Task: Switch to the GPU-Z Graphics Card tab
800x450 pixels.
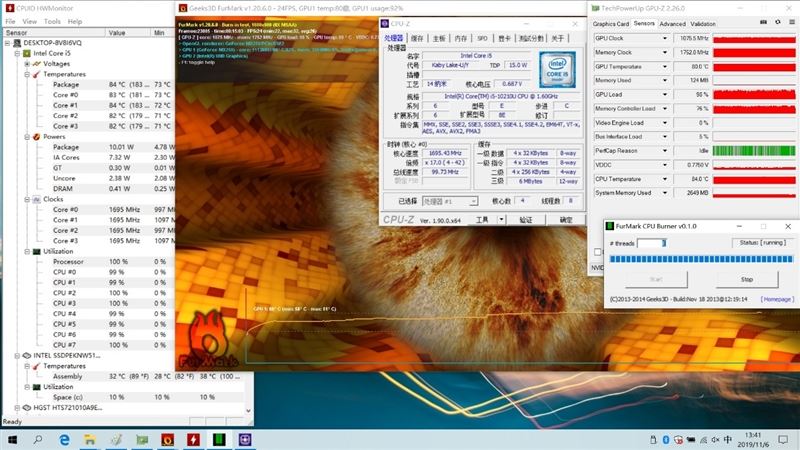Action: click(611, 24)
